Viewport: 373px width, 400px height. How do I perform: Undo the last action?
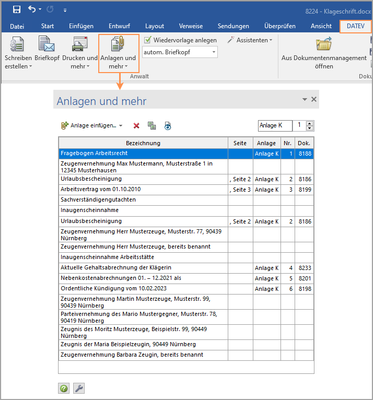32,9
